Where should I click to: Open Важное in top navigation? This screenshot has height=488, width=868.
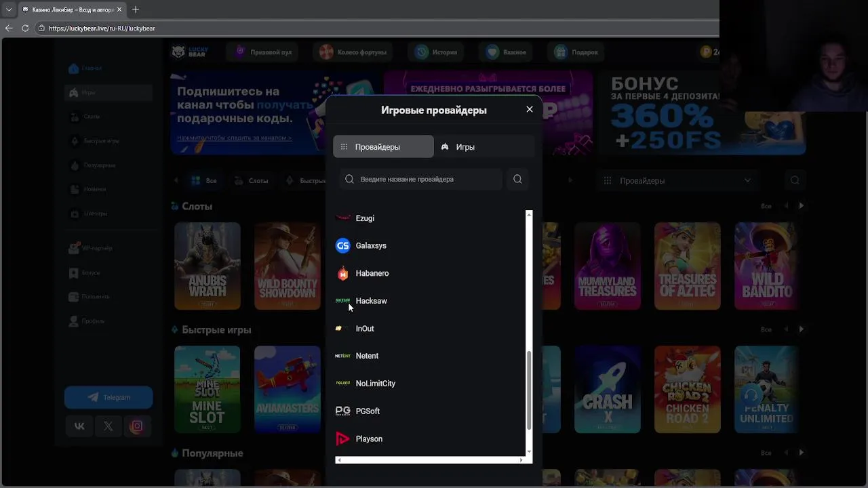506,52
